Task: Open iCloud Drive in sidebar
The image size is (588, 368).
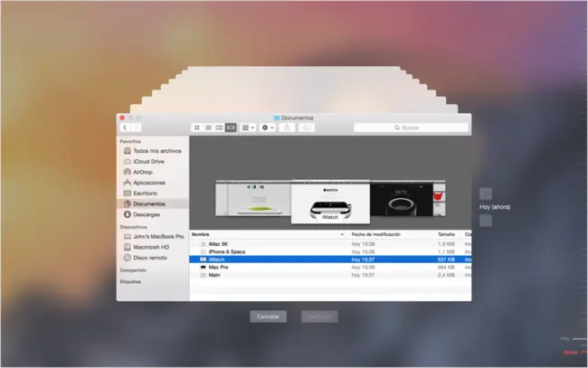Action: click(148, 161)
